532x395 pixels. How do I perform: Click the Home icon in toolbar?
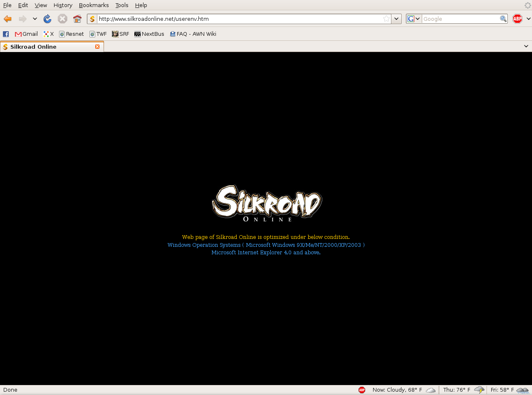[77, 19]
